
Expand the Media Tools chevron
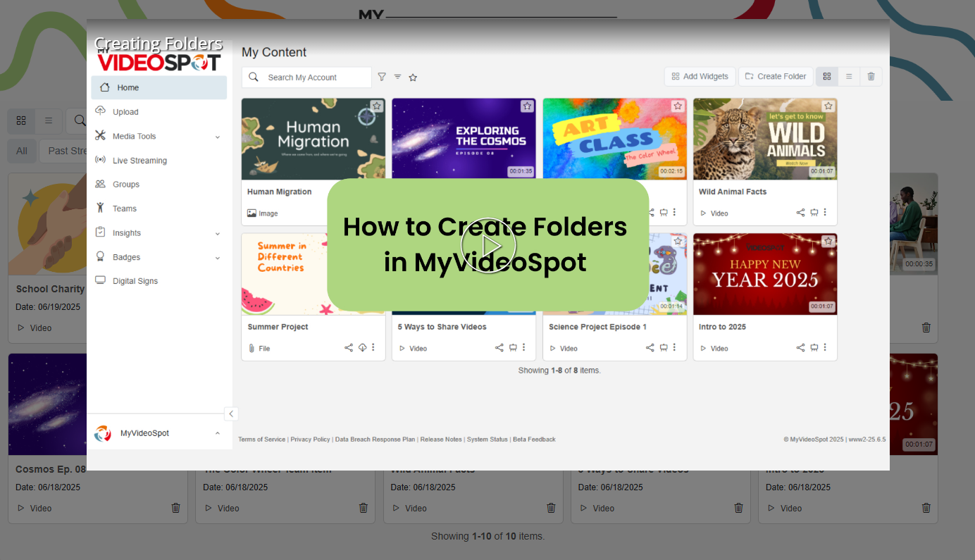(217, 137)
